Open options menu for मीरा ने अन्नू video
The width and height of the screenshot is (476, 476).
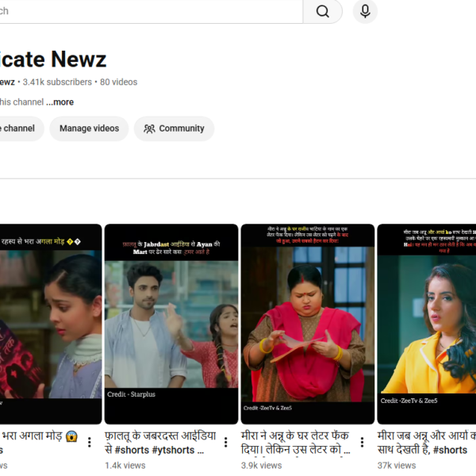362,443
